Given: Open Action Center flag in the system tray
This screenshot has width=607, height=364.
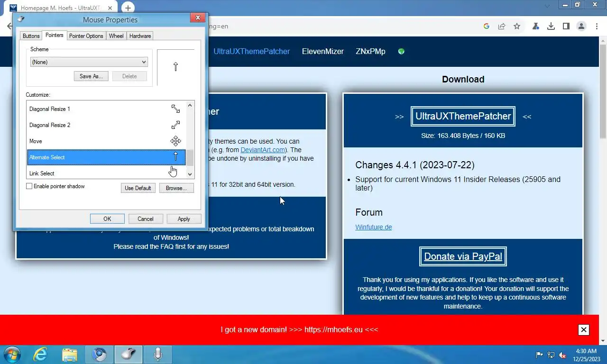Looking at the screenshot, I should pos(539,355).
